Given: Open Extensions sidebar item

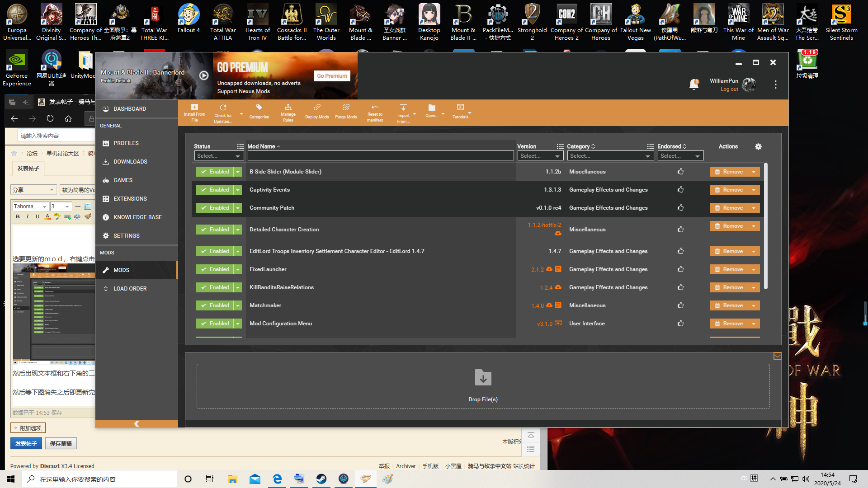Looking at the screenshot, I should [x=137, y=199].
